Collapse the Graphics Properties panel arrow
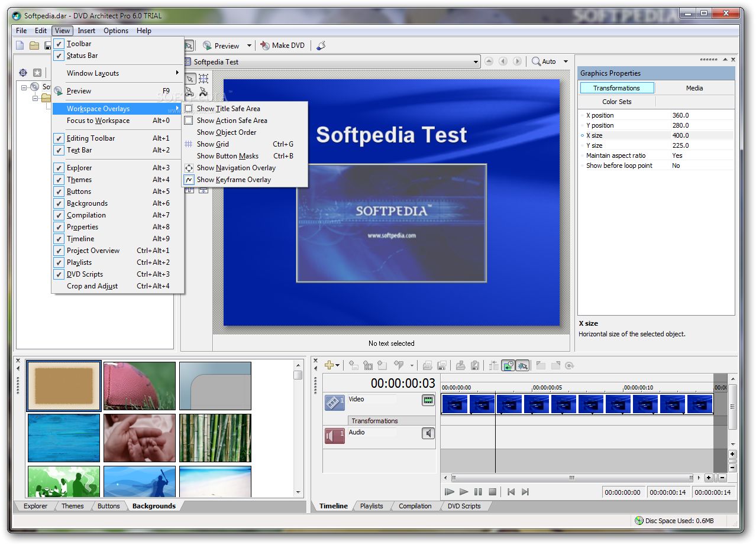This screenshot has width=756, height=545. click(x=726, y=60)
